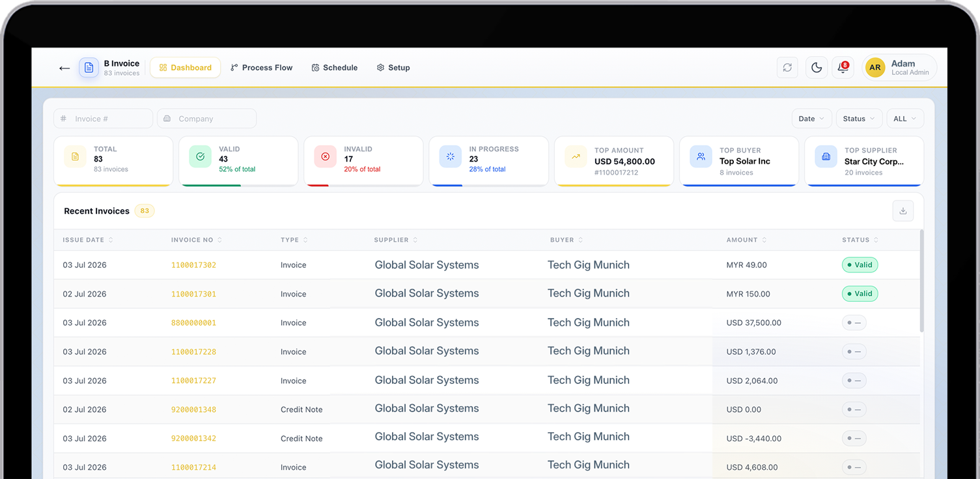Click the table vertical scrollbar
The width and height of the screenshot is (980, 479).
point(921,281)
